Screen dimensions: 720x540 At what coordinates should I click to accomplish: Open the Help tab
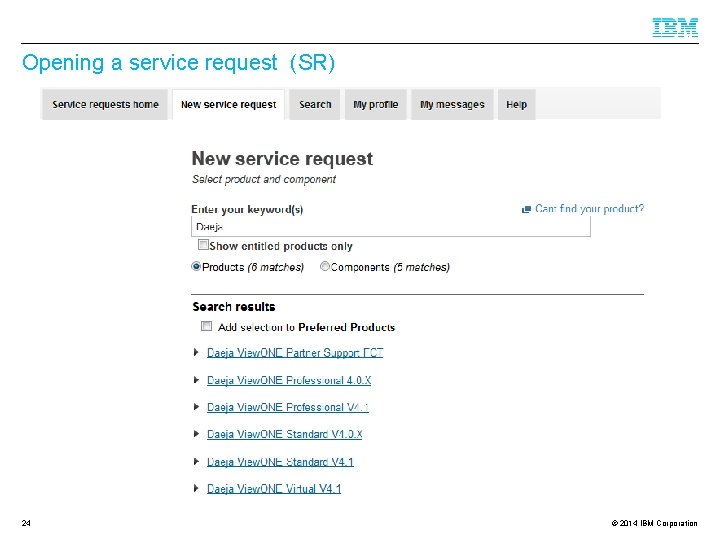pyautogui.click(x=517, y=105)
